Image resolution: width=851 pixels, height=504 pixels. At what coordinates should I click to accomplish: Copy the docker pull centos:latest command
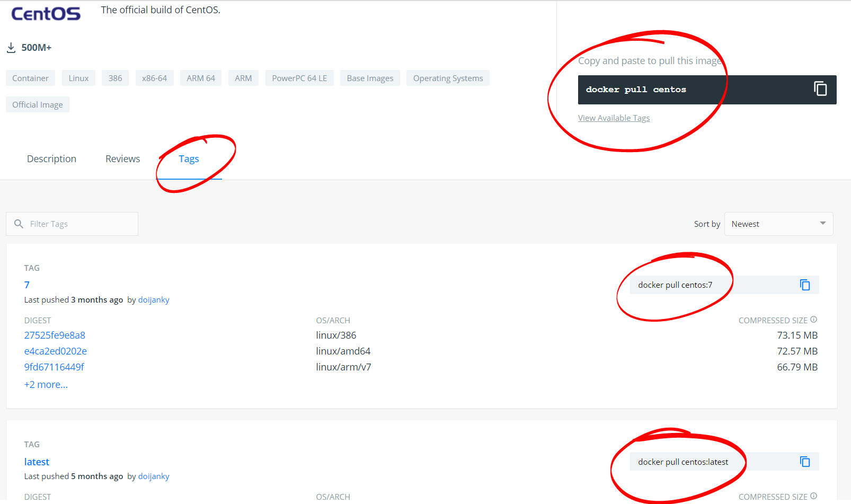pyautogui.click(x=804, y=462)
